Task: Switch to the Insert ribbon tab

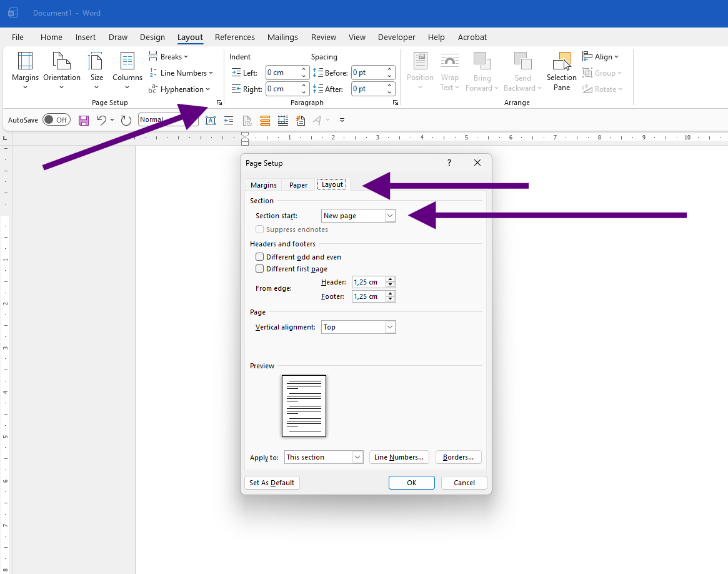Action: pyautogui.click(x=86, y=37)
